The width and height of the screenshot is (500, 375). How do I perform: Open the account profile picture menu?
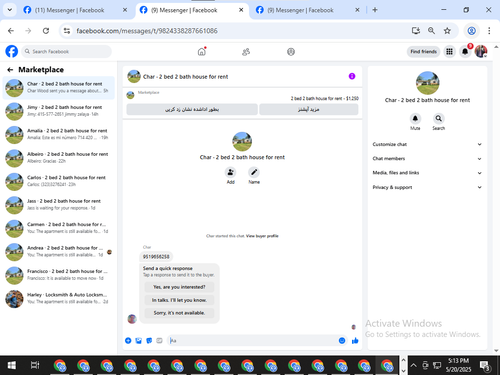[x=481, y=52]
